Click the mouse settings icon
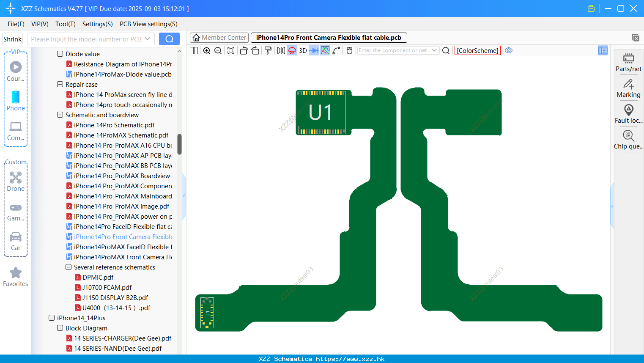The height and width of the screenshot is (363, 644). coord(349,50)
